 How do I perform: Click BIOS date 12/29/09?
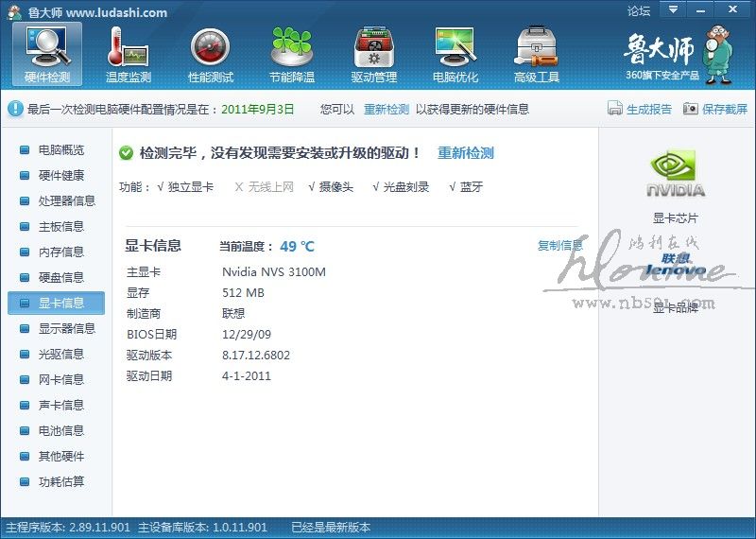point(247,335)
